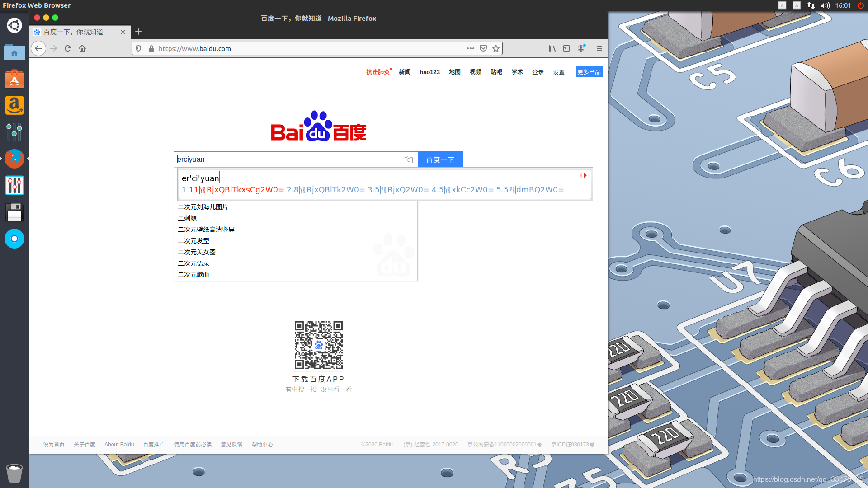Viewport: 868px width, 488px height.
Task: Open the Trash in the launcher
Action: [x=14, y=473]
